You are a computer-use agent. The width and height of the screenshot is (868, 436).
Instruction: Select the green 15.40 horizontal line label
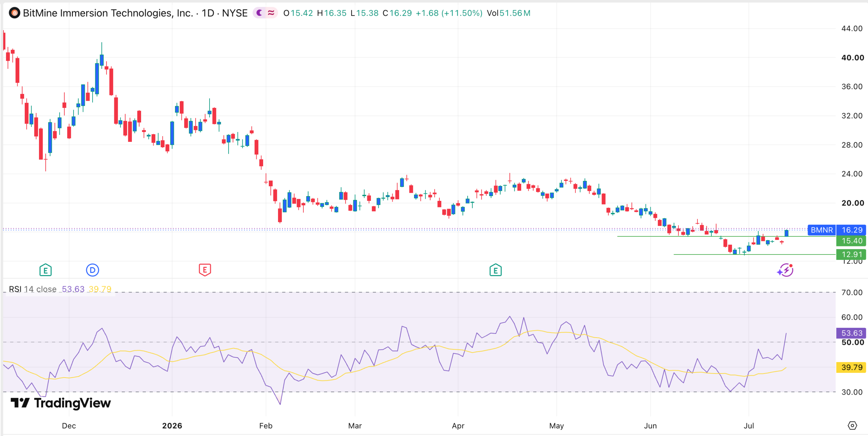(851, 241)
